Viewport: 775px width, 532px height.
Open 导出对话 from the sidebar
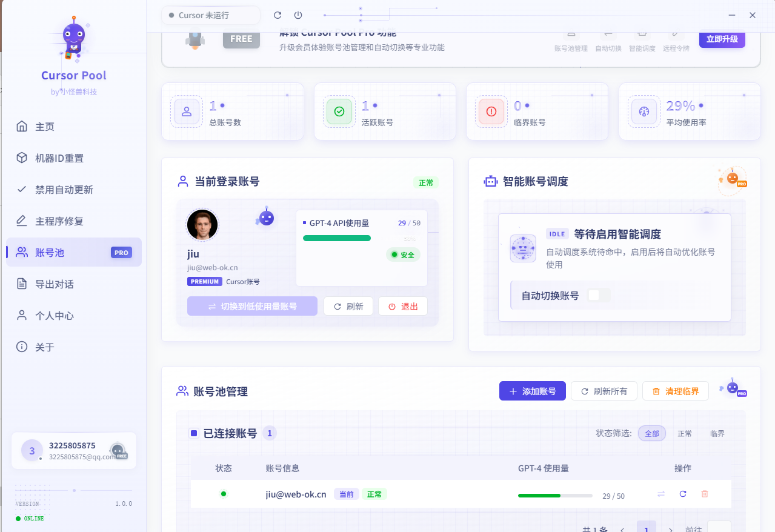(74, 284)
